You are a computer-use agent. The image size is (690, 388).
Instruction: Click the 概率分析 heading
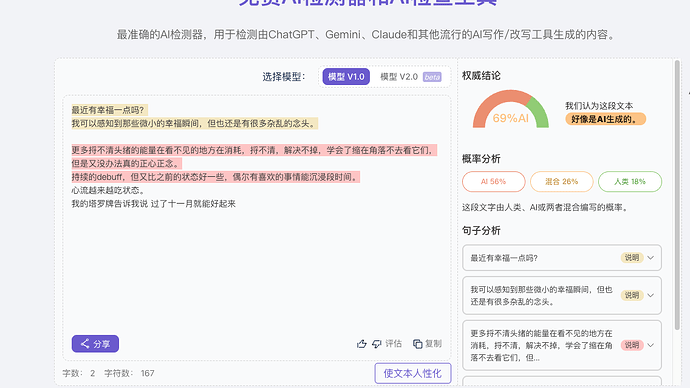(x=481, y=159)
